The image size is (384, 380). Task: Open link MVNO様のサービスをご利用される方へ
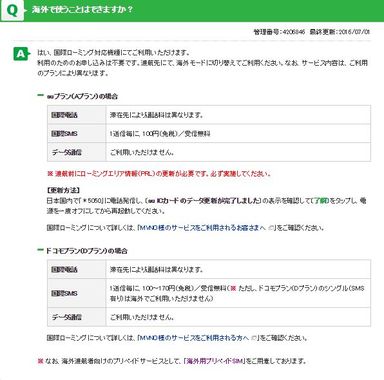tap(194, 338)
